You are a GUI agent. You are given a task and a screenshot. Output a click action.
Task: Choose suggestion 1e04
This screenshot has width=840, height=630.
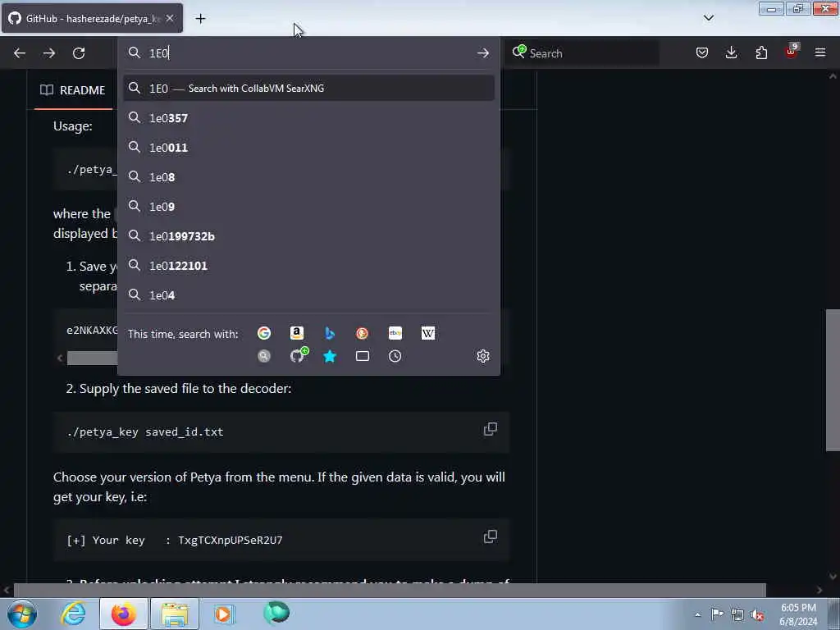coord(308,295)
